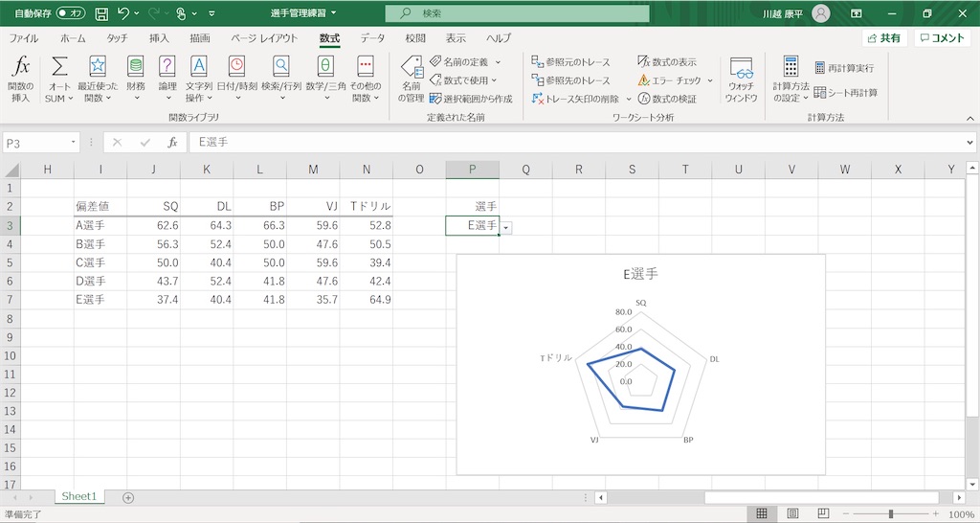Image resolution: width=980 pixels, height=523 pixels.
Task: Open the Financial (財務) functions list
Action: pyautogui.click(x=136, y=79)
